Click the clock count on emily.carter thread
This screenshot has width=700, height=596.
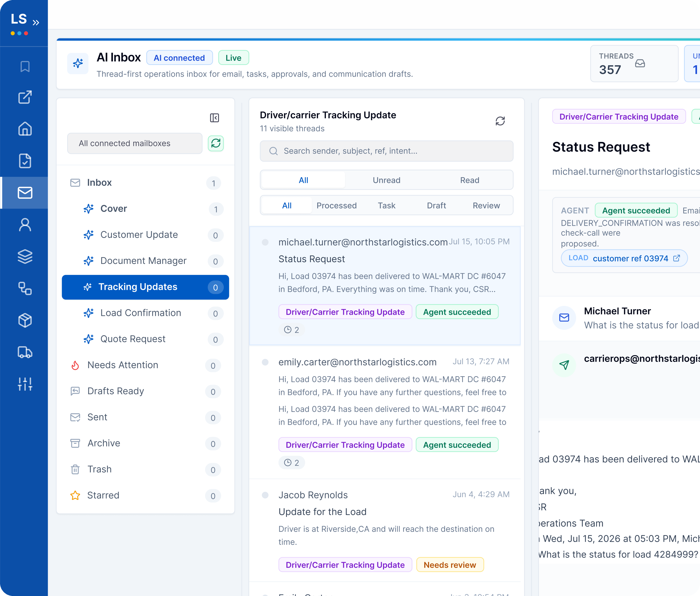pyautogui.click(x=291, y=463)
